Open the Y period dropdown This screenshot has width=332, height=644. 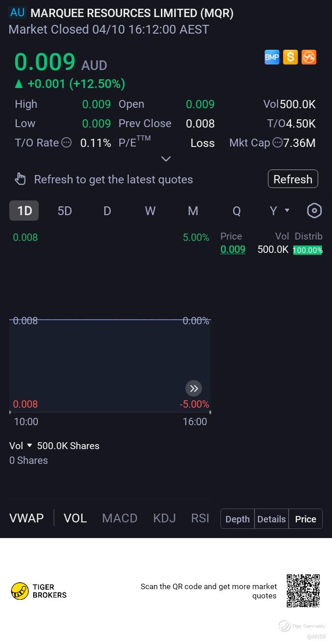[279, 211]
